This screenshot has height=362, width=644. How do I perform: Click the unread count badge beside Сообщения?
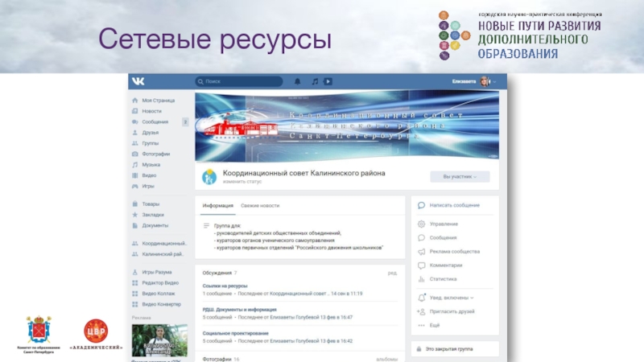click(x=185, y=122)
